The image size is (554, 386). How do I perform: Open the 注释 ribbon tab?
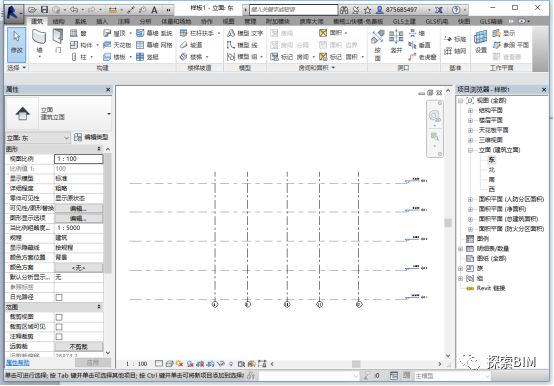pyautogui.click(x=124, y=22)
